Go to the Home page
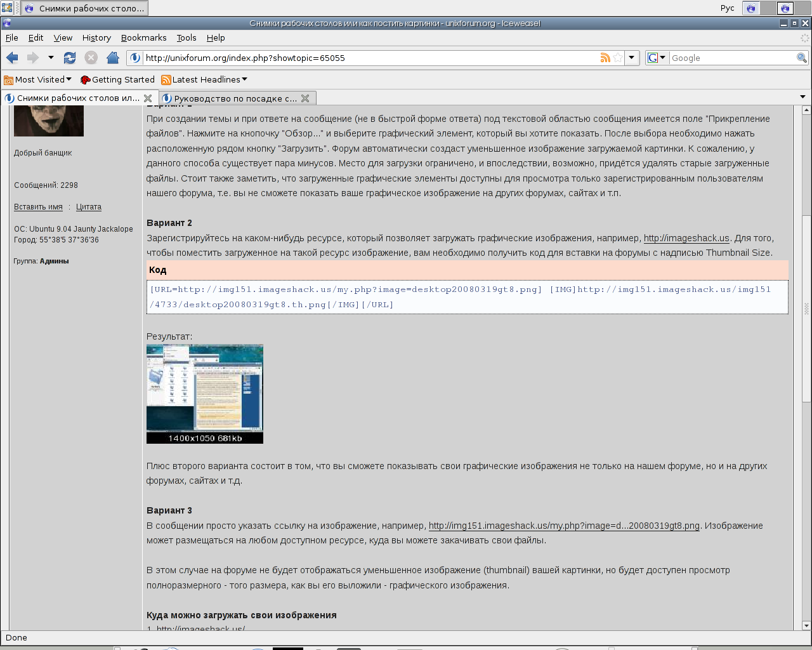This screenshot has height=650, width=812. (x=113, y=58)
